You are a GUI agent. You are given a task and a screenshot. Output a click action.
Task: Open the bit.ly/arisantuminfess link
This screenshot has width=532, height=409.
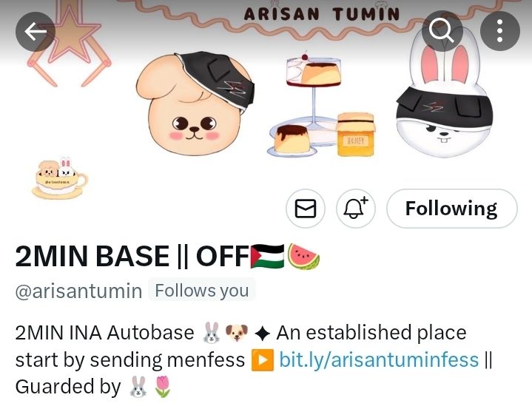click(379, 360)
